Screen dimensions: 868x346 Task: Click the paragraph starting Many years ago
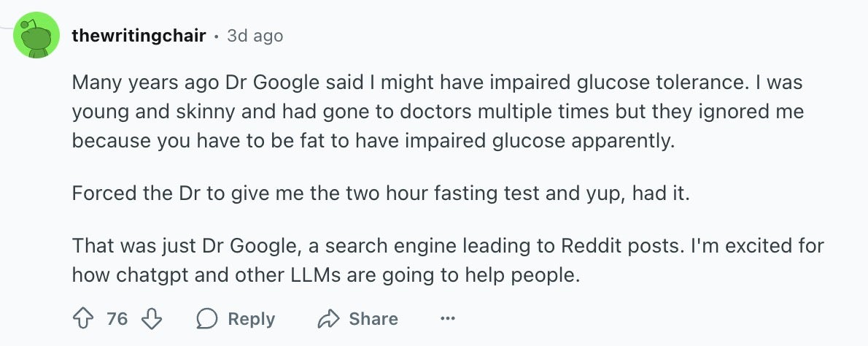[x=438, y=112]
